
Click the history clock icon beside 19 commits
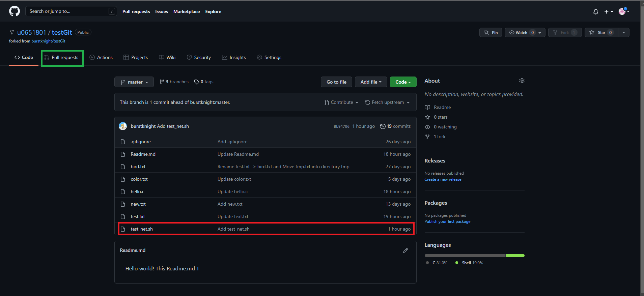[x=383, y=126]
